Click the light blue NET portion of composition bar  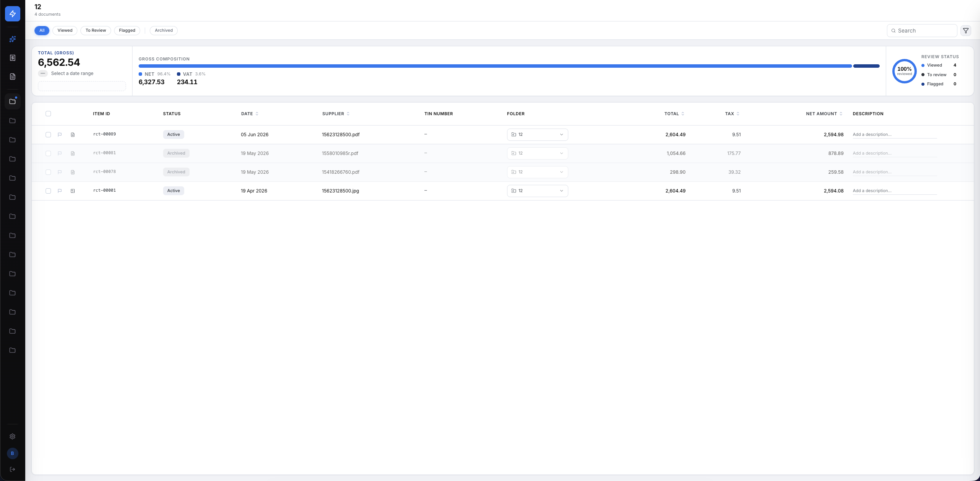495,66
